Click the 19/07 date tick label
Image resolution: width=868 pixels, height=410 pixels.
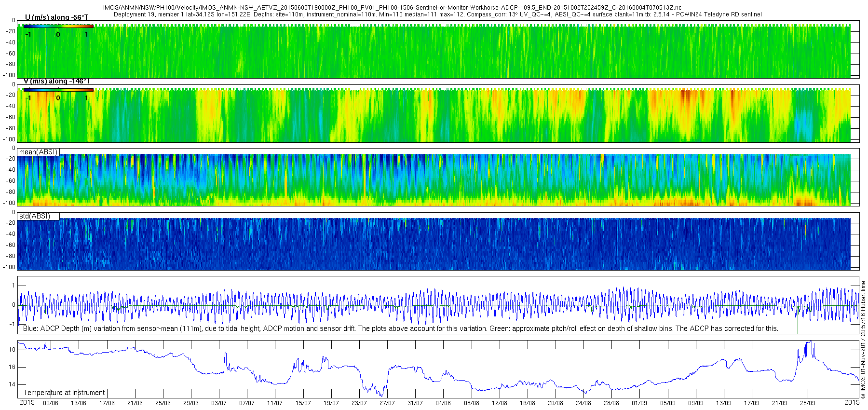pos(331,403)
